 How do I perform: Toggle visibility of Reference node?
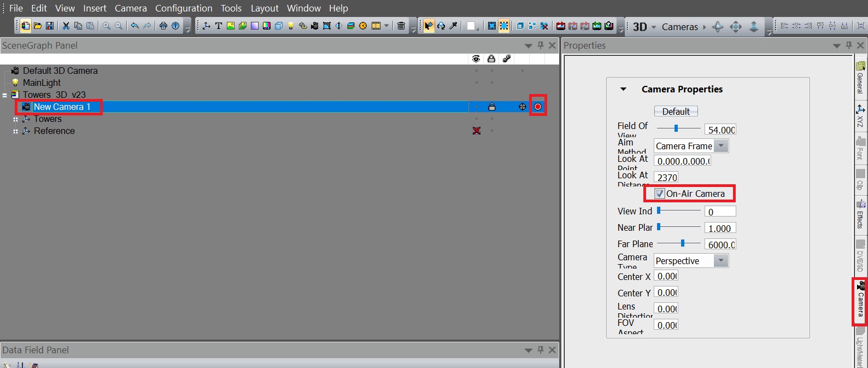point(477,131)
